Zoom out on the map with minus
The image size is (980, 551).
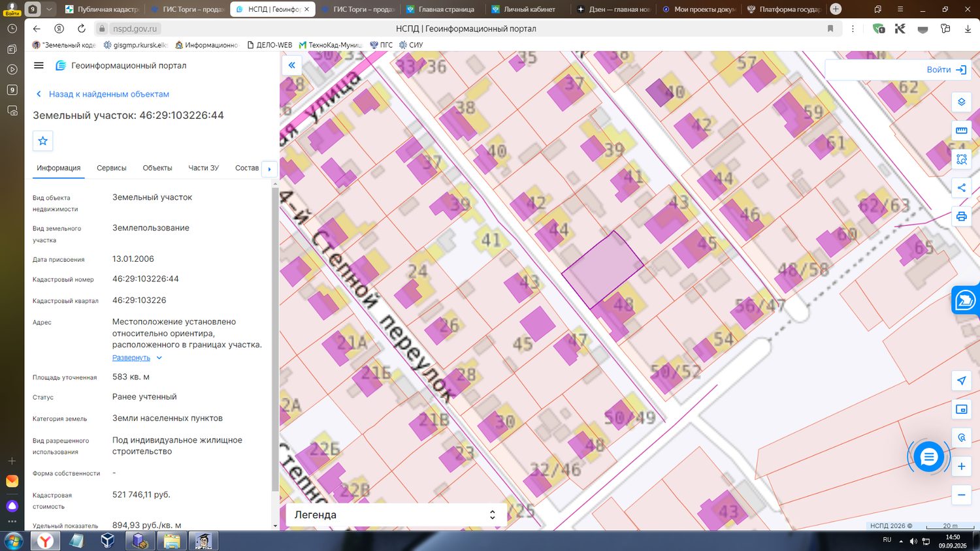point(961,495)
